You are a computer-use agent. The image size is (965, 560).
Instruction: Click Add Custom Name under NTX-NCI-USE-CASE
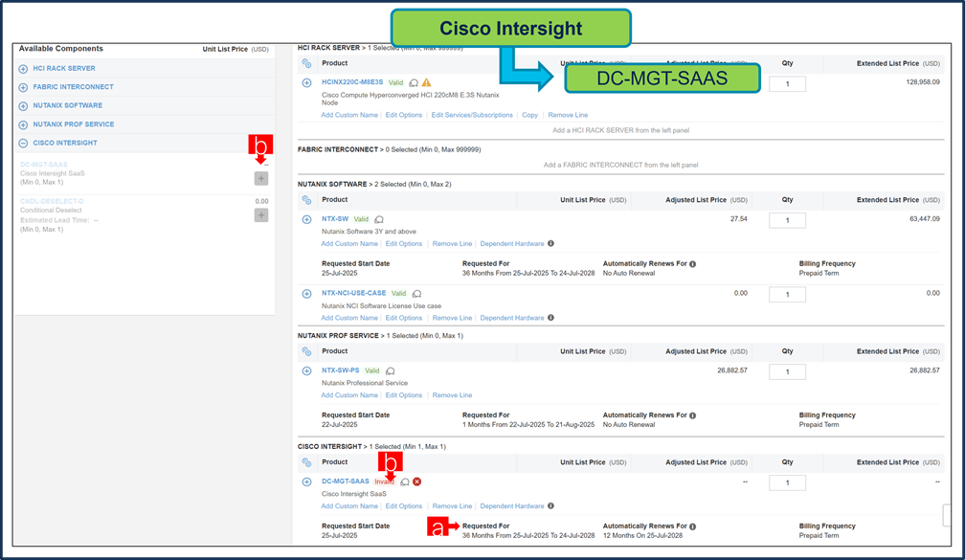click(x=349, y=318)
